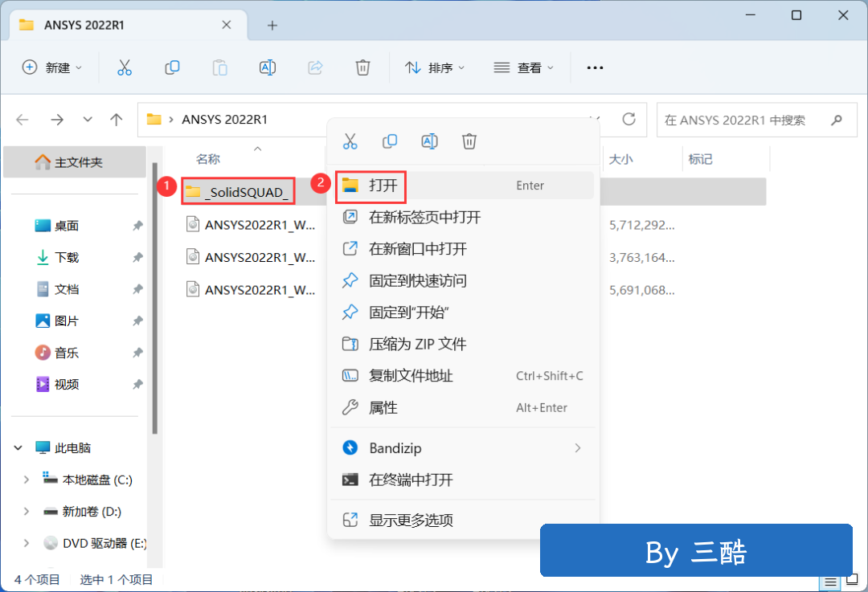Go back with the left arrow button

[x=23, y=120]
